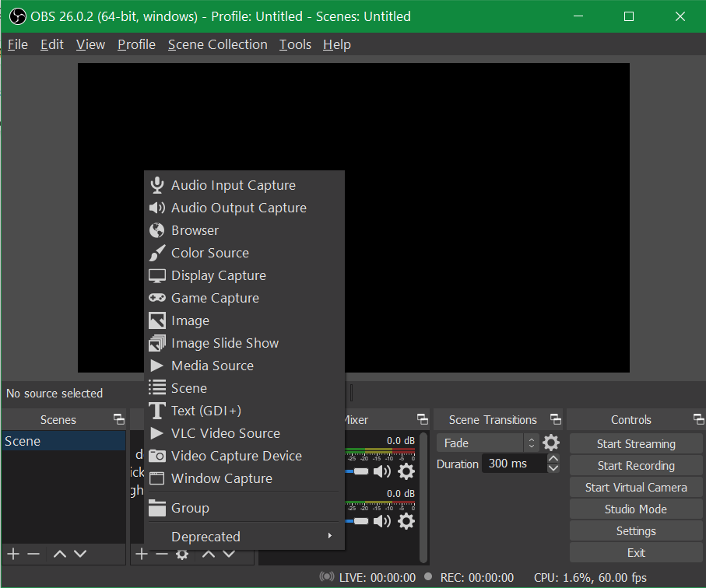Open source properties gear in Sources toolbar
Screen dimensions: 706x588
point(182,555)
